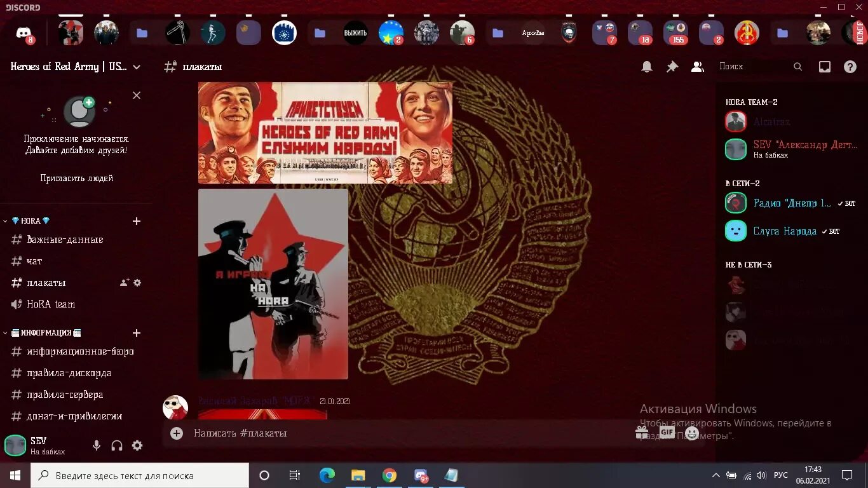
Task: Click the magnifier icon in search
Action: point(797,67)
